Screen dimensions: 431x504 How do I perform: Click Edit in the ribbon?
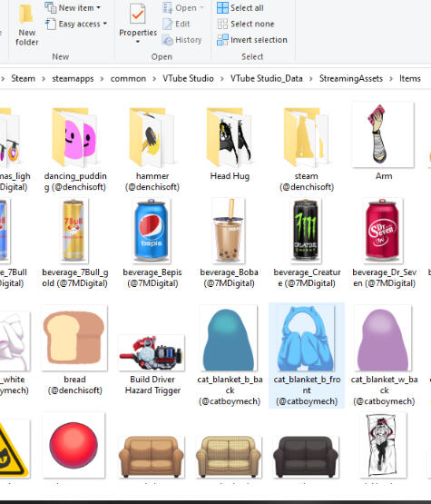pos(176,24)
